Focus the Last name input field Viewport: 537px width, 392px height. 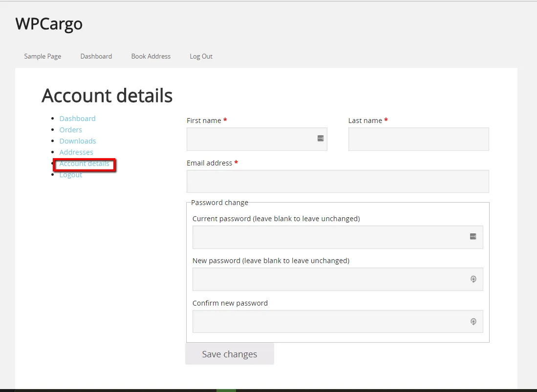pos(418,139)
